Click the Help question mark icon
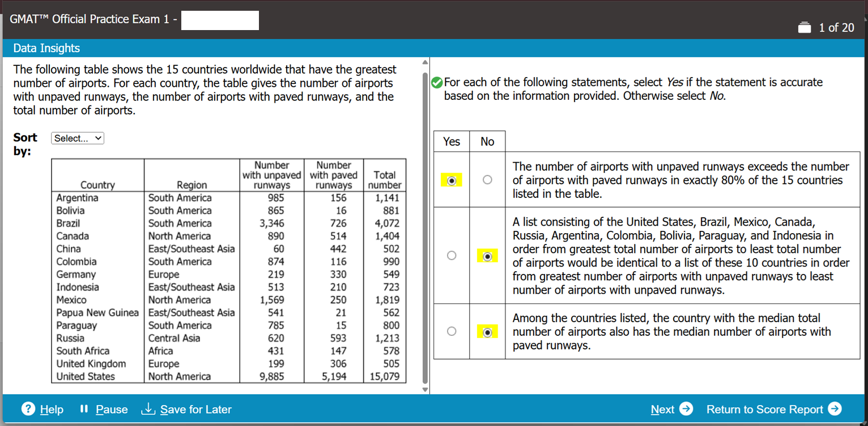The width and height of the screenshot is (868, 426). coord(28,409)
